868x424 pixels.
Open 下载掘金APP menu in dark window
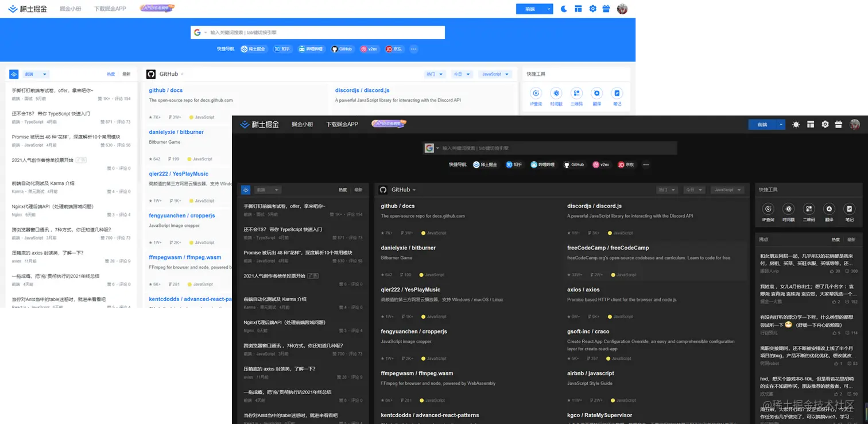click(342, 124)
